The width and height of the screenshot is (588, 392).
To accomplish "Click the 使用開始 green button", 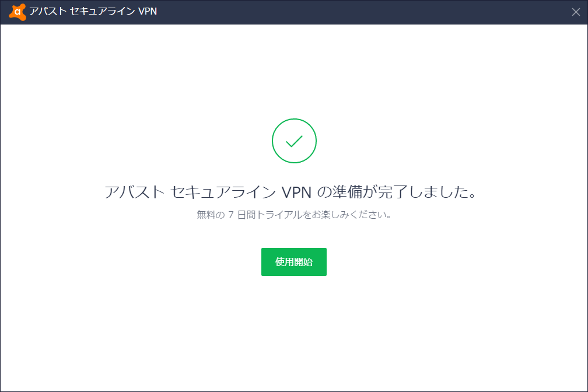I will pos(293,262).
